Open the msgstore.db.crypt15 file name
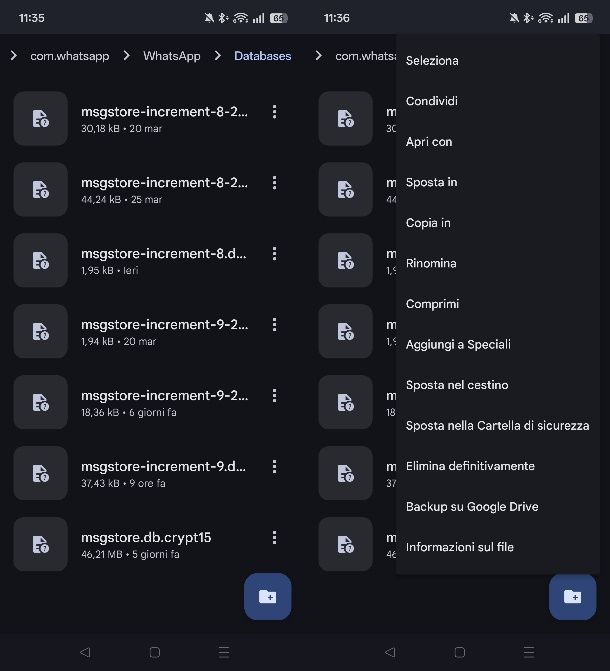Screen dimensions: 610x671 pyautogui.click(x=146, y=537)
